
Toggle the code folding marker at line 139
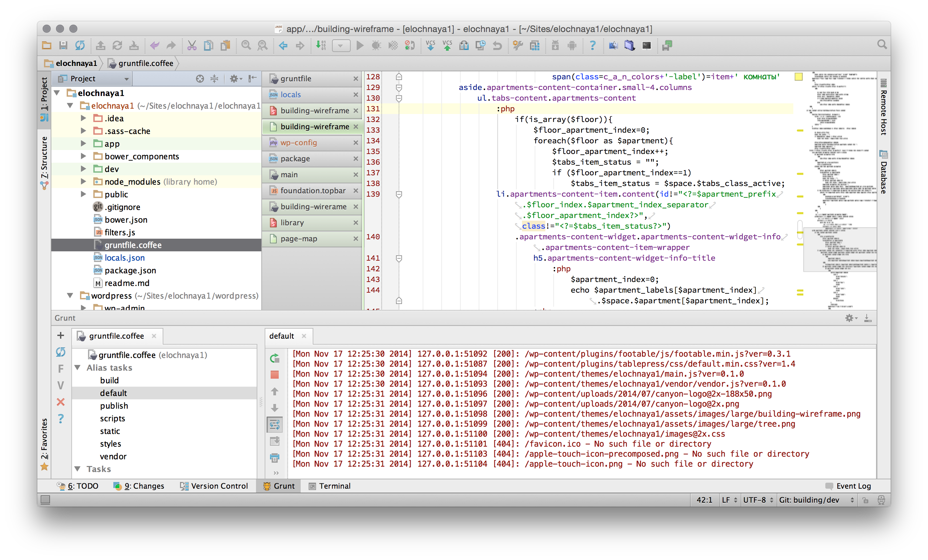point(399,194)
